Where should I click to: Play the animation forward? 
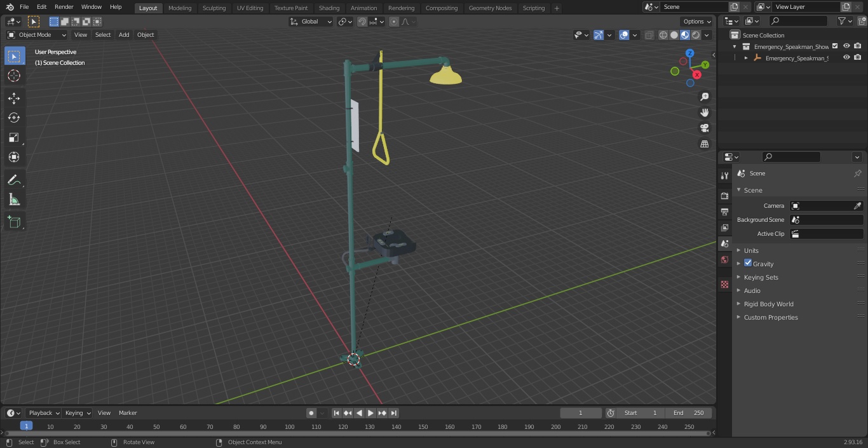[370, 413]
